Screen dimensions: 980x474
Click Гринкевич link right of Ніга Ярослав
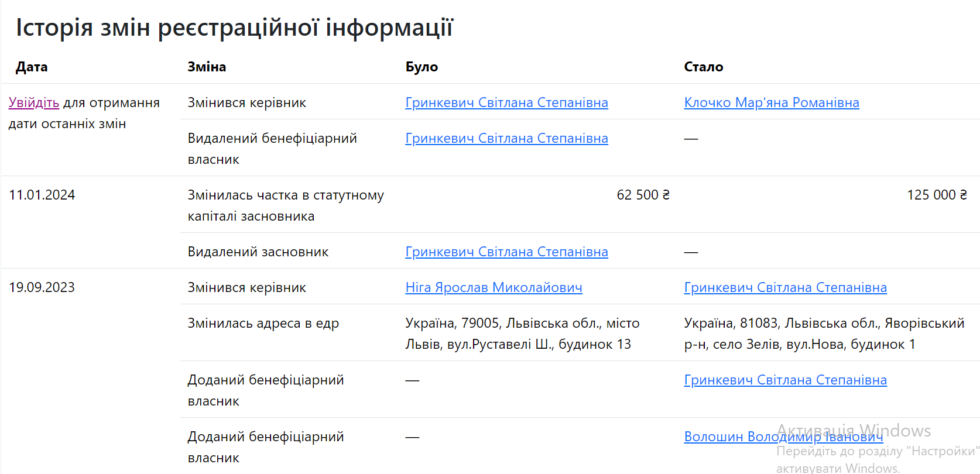click(x=785, y=288)
